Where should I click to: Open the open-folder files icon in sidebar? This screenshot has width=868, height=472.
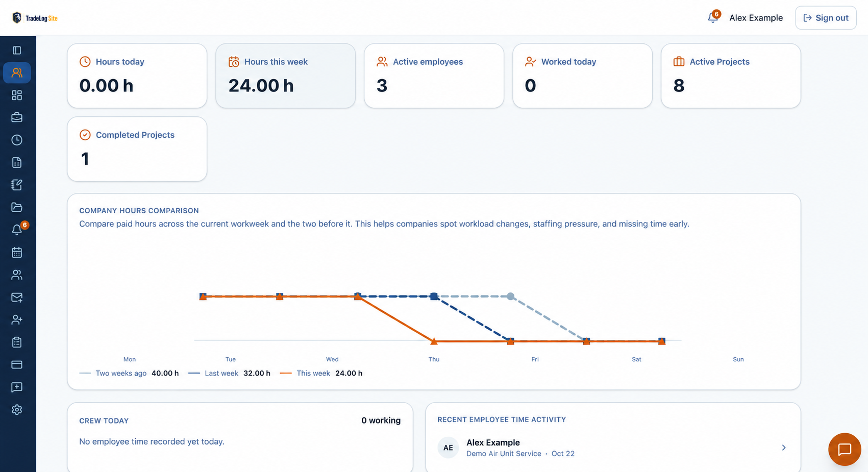17,207
